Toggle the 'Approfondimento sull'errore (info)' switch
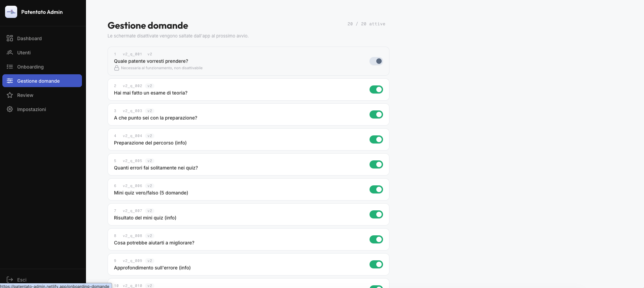This screenshot has width=644, height=288. 376,264
